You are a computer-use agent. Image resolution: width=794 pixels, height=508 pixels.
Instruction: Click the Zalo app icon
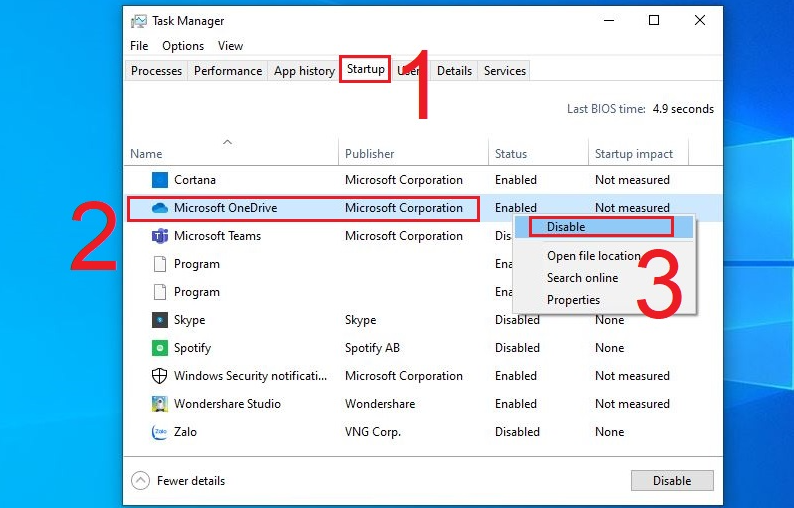(160, 432)
